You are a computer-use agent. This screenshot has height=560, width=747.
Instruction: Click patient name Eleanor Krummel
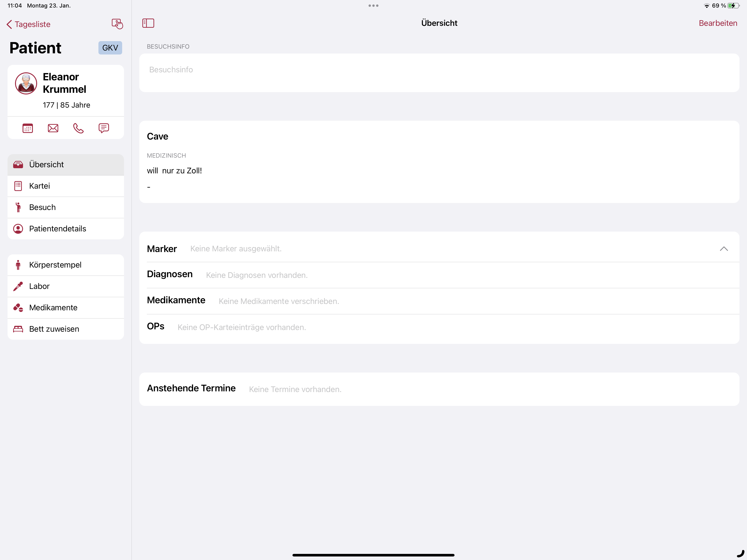pos(64,83)
